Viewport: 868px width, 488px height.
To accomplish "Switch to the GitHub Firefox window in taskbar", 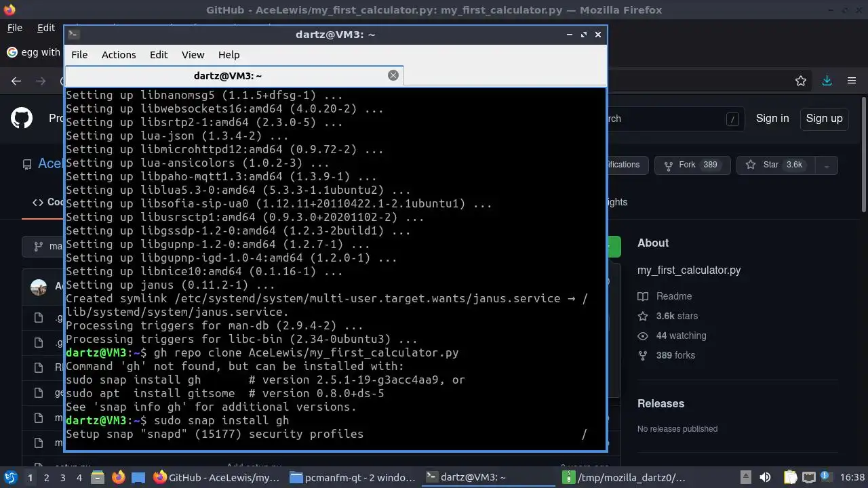I will point(217,478).
